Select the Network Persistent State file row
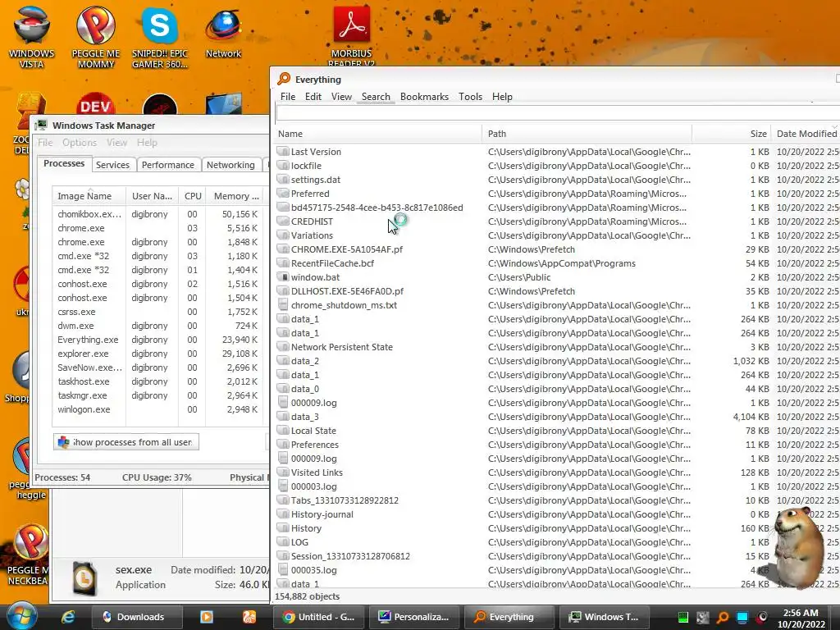 557,347
